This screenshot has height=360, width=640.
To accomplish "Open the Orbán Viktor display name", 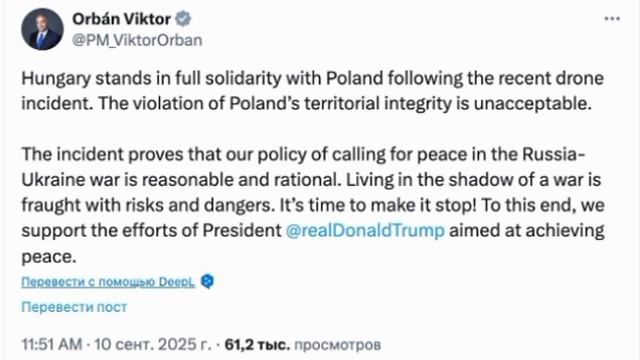I will [x=122, y=19].
